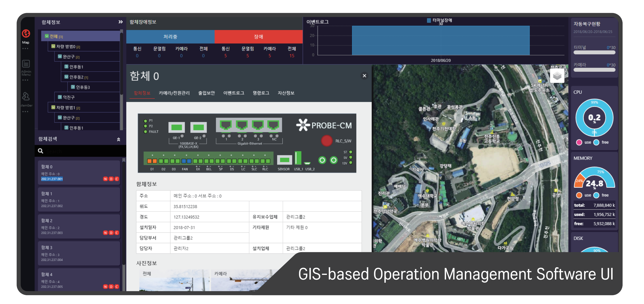The height and width of the screenshot is (304, 644).
Task: Toggle the 차량 방범0 checkbox
Action: click(53, 46)
